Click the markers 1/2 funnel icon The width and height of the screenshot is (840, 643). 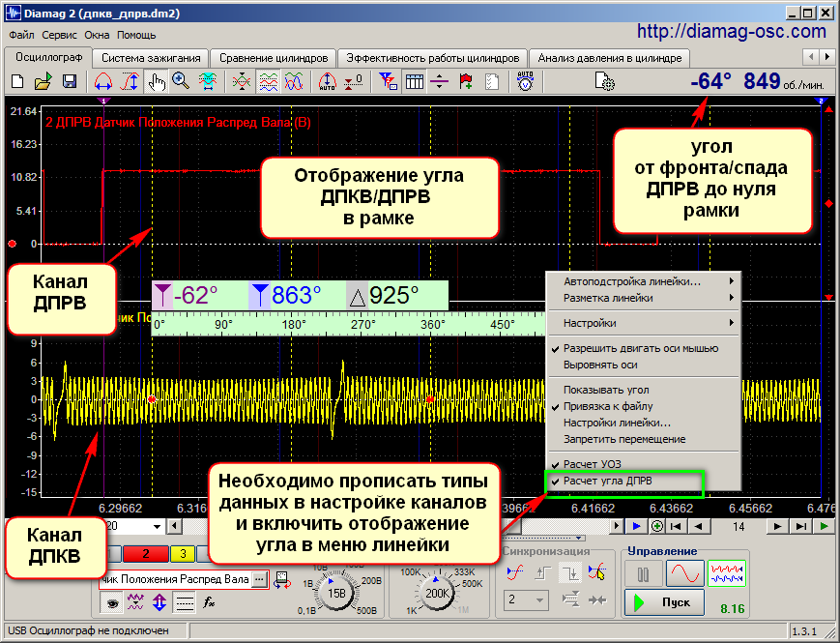388,81
